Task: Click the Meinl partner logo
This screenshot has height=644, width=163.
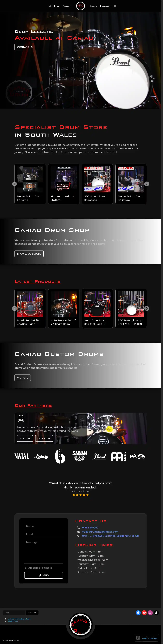Action: (118, 456)
